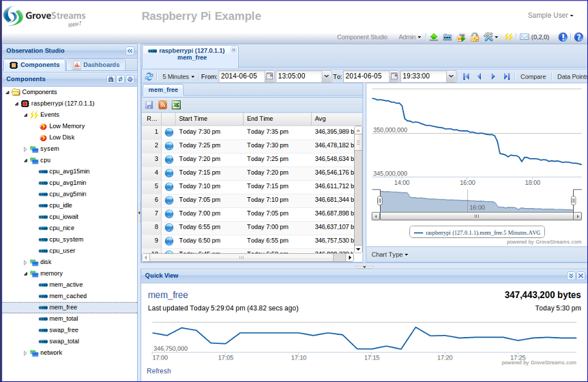588x382 pixels.
Task: Expand the network folder in tree
Action: (25, 353)
